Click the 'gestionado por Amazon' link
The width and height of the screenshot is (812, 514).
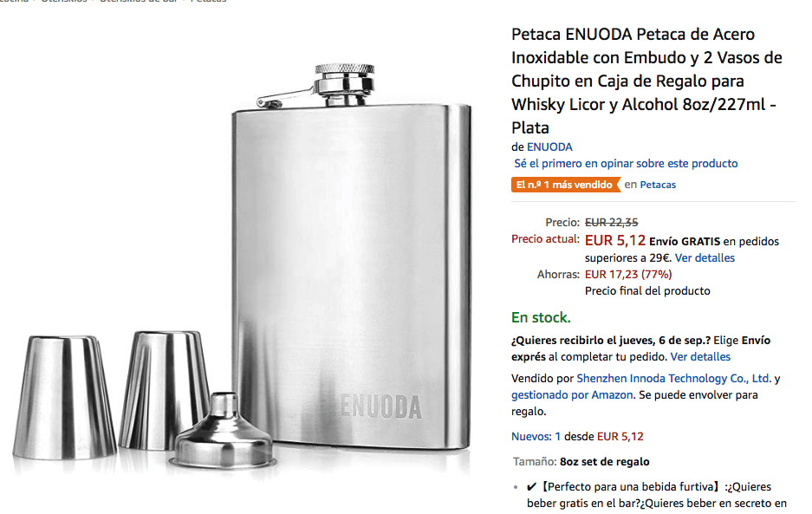572,395
